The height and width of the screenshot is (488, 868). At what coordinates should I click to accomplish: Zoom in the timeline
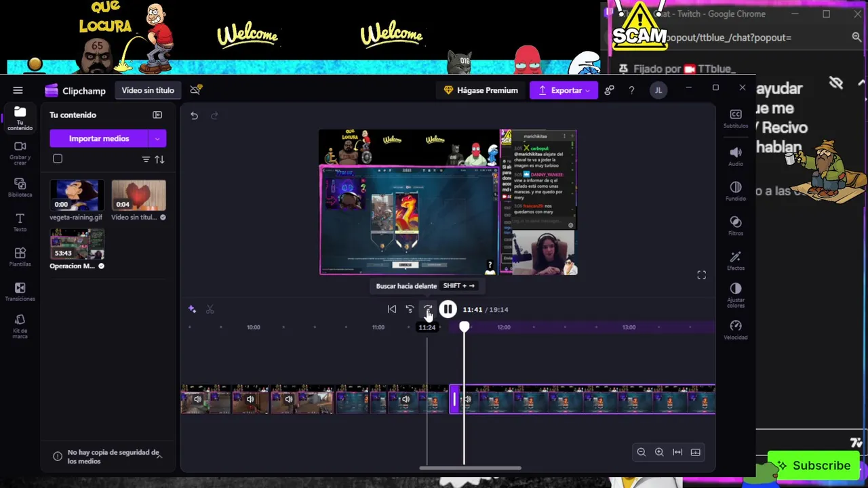tap(659, 452)
